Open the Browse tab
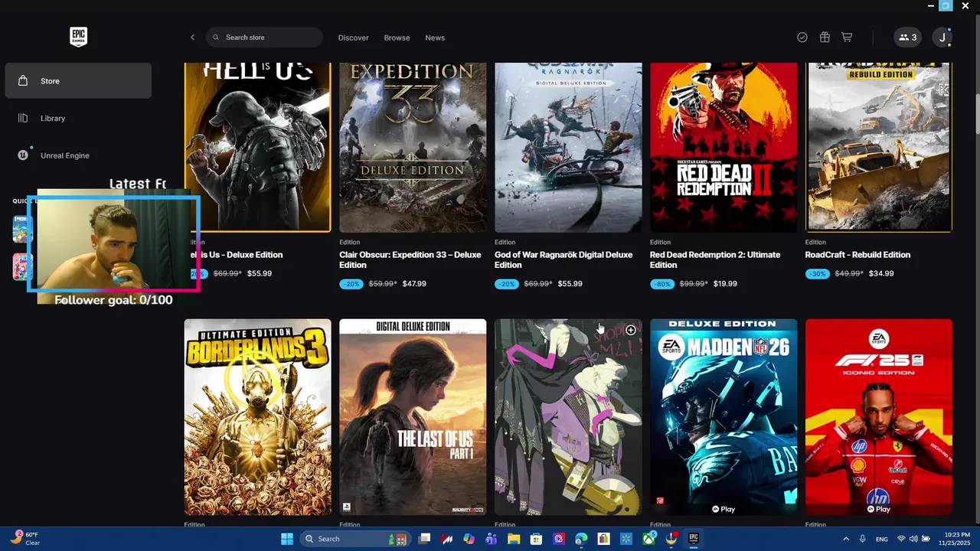This screenshot has height=551, width=980. tap(397, 37)
